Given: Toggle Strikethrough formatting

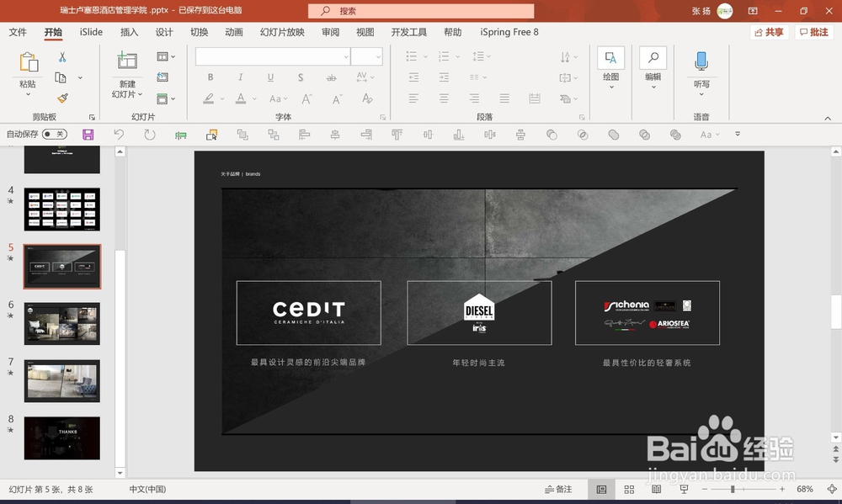Looking at the screenshot, I should pos(331,77).
